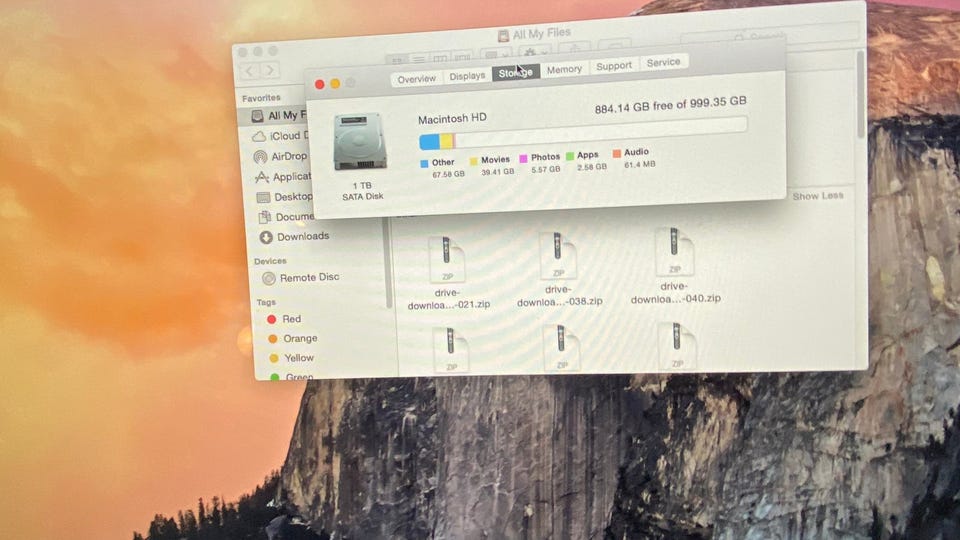Screen dimensions: 960x540
Task: Click the Finder window vertical scrollbar
Action: [x=861, y=94]
